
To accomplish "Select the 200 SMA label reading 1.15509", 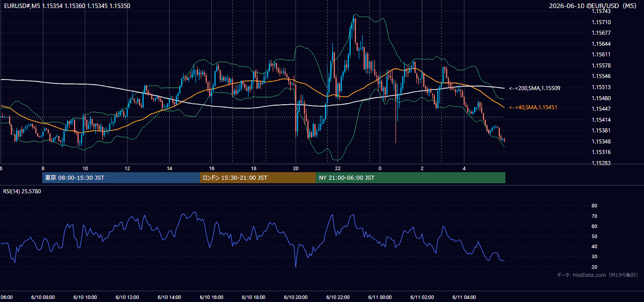I will click(x=534, y=88).
